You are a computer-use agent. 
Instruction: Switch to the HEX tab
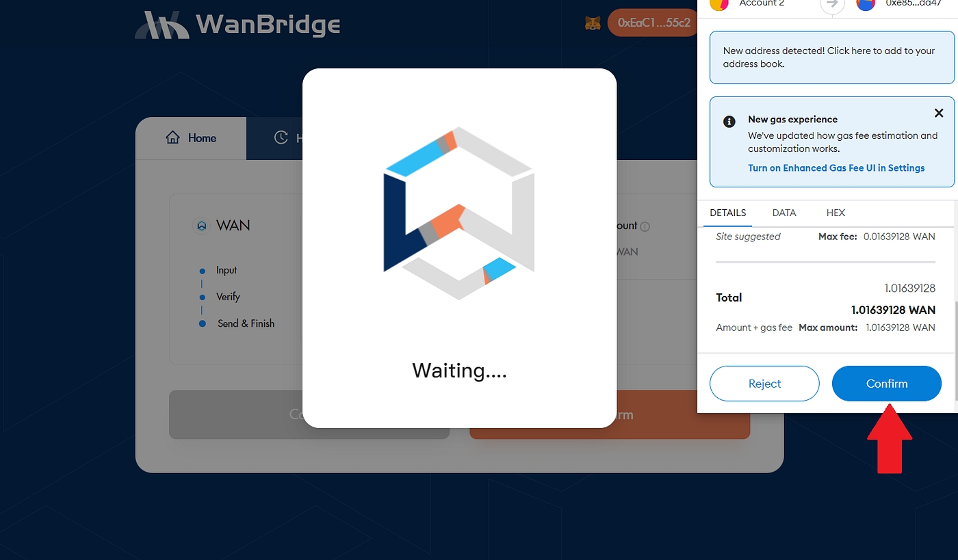coord(836,213)
